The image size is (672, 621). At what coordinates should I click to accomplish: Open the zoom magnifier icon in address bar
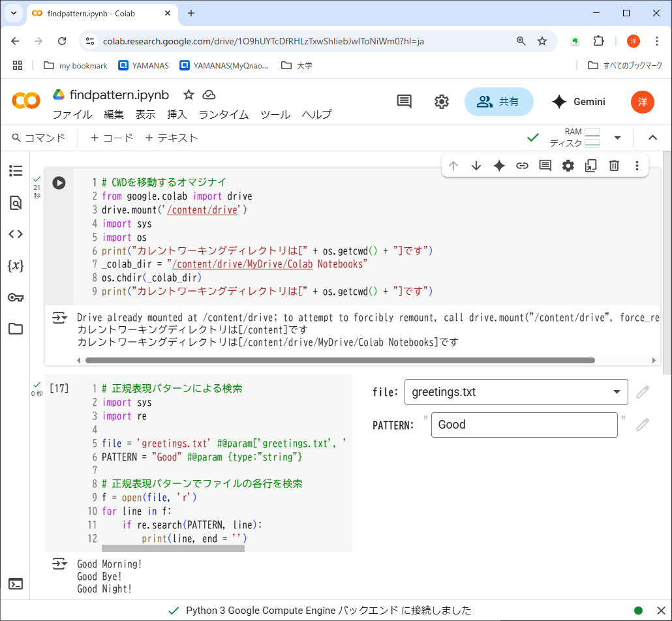521,41
